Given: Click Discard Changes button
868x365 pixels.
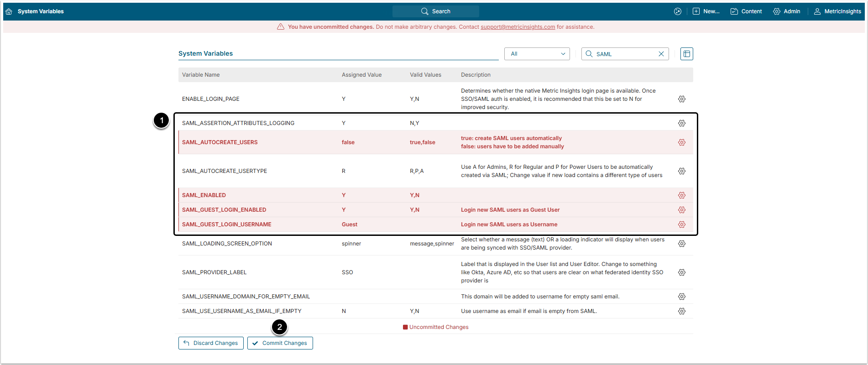Looking at the screenshot, I should 211,343.
